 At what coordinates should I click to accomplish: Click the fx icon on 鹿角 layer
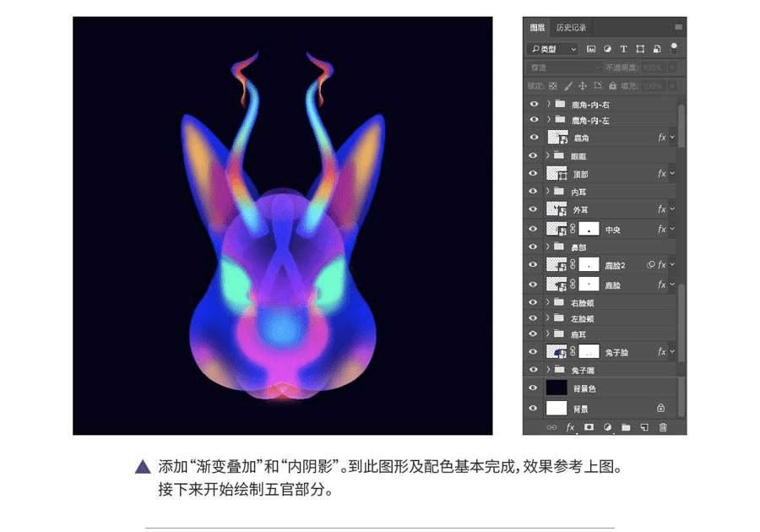click(662, 138)
